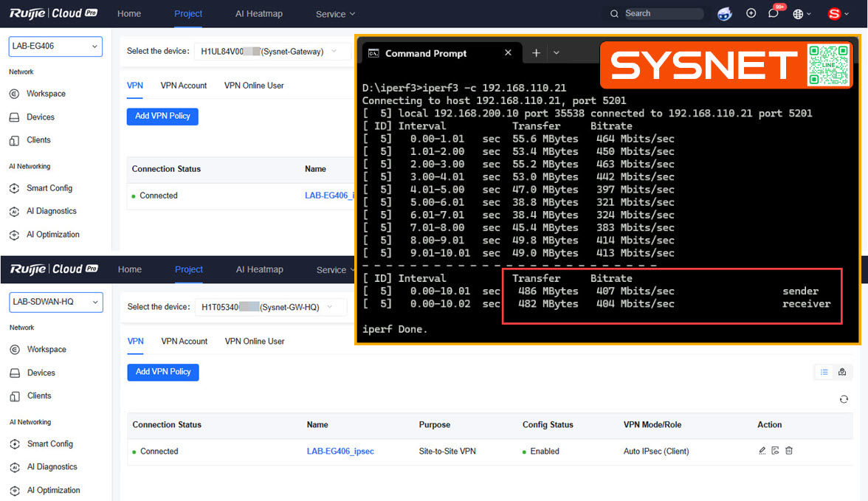
Task: Open truncated LAB-EG406_i link in top table
Action: point(329,196)
